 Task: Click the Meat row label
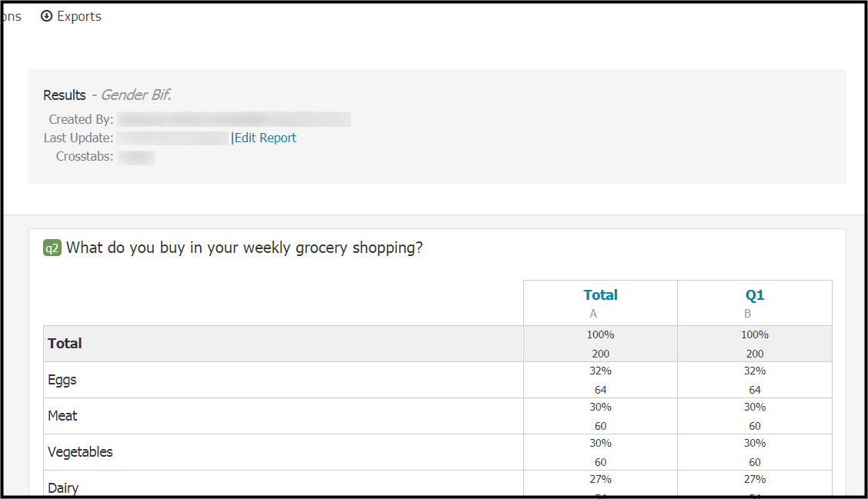(x=62, y=416)
